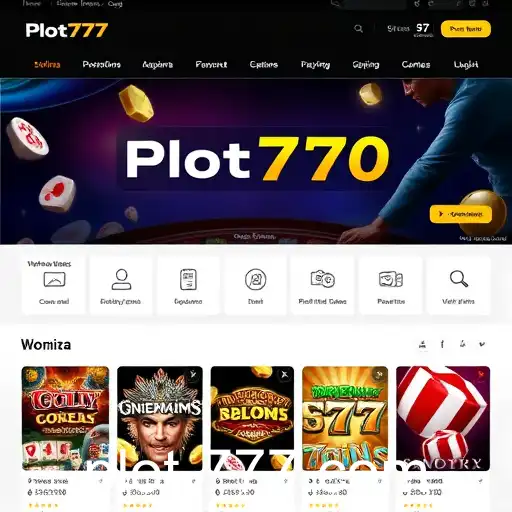This screenshot has width=512, height=512.
Task: Click the Plot777 logo in header
Action: [x=67, y=30]
